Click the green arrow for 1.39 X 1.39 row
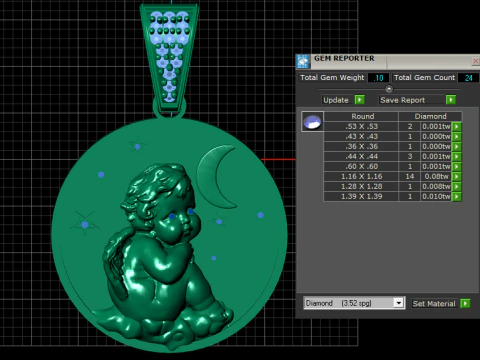Image resolution: width=480 pixels, height=360 pixels. (457, 196)
